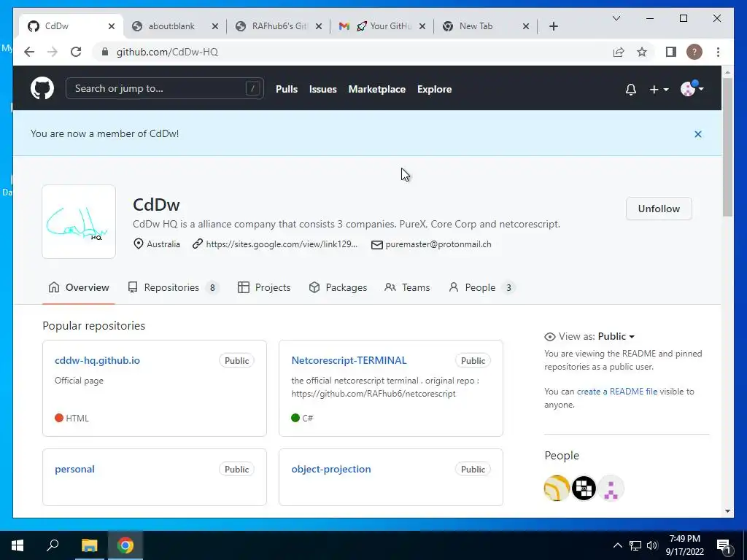Viewport: 747px width, 560px height.
Task: Open the volume tray icon
Action: point(652,545)
